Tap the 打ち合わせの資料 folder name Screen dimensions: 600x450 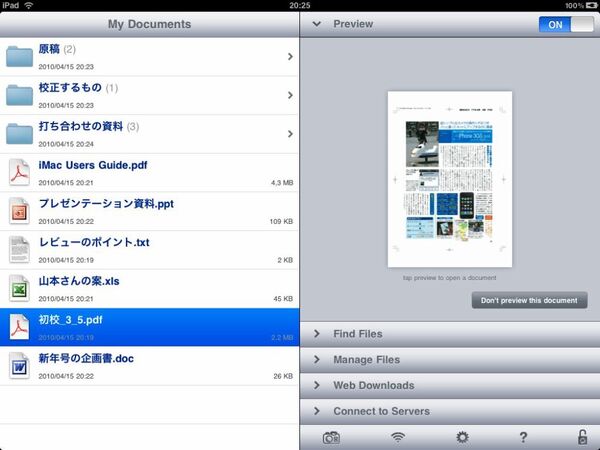click(x=81, y=126)
